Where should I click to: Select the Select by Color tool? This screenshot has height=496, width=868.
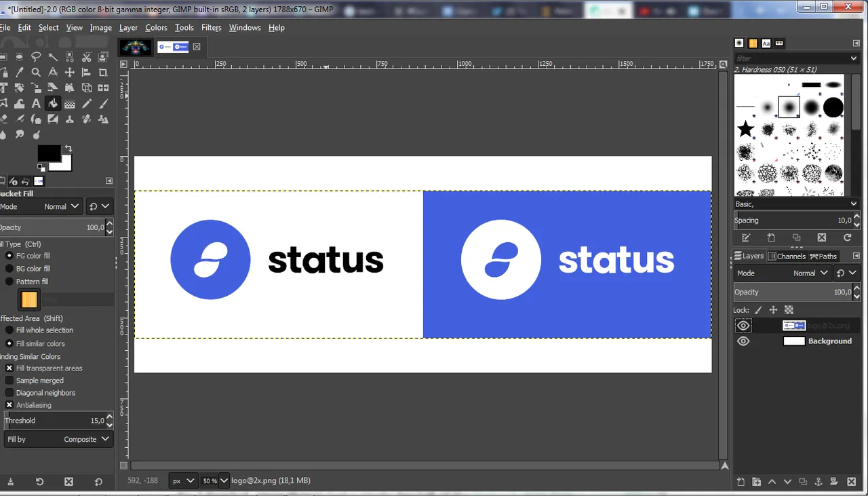[x=70, y=57]
